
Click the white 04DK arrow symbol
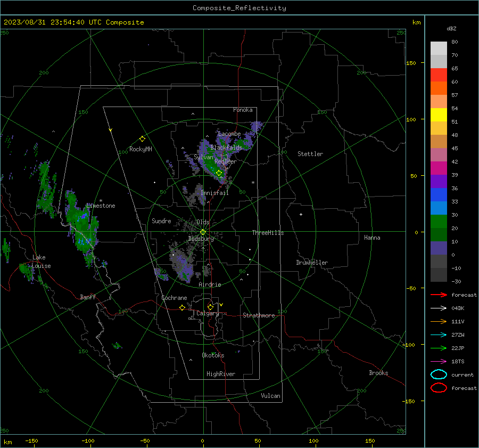point(439,308)
